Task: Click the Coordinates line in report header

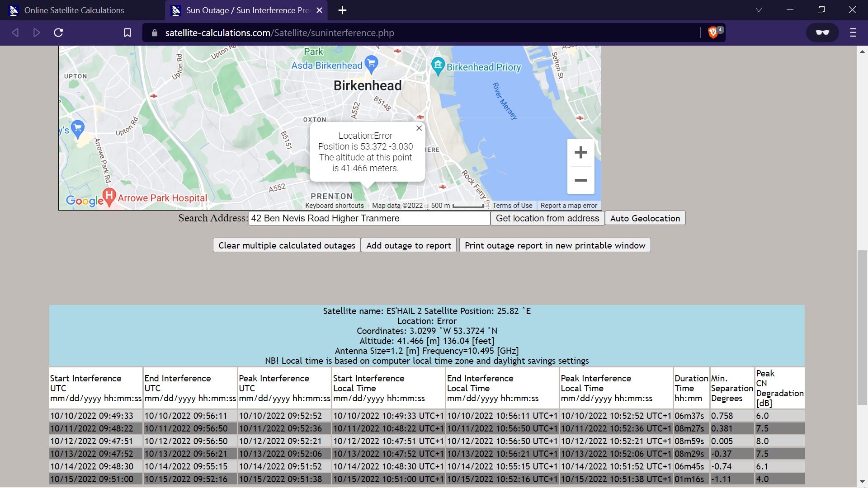Action: pos(427,331)
